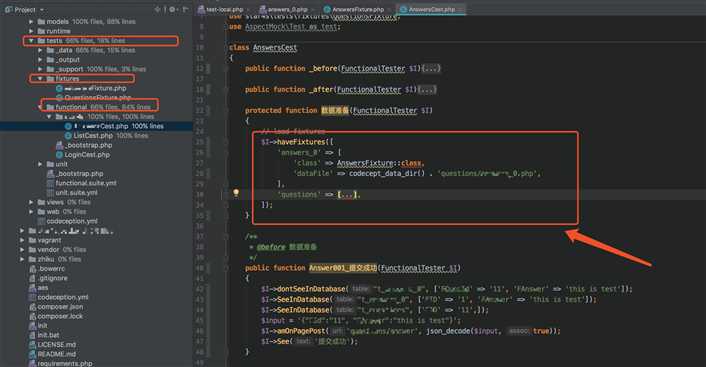Image resolution: width=706 pixels, height=367 pixels.
Task: Select functional.suite.yml in the tree
Action: pos(86,183)
